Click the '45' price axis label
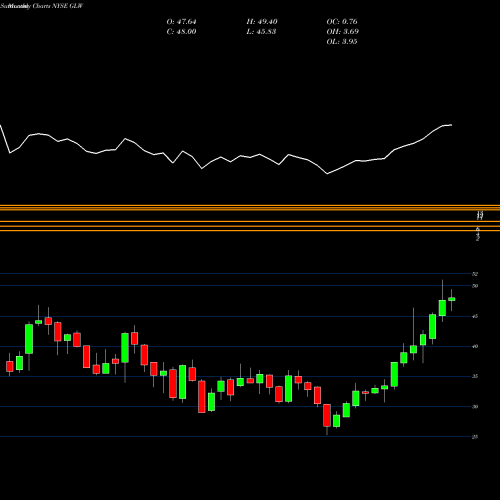The width and height of the screenshot is (500, 500). pyautogui.click(x=475, y=316)
